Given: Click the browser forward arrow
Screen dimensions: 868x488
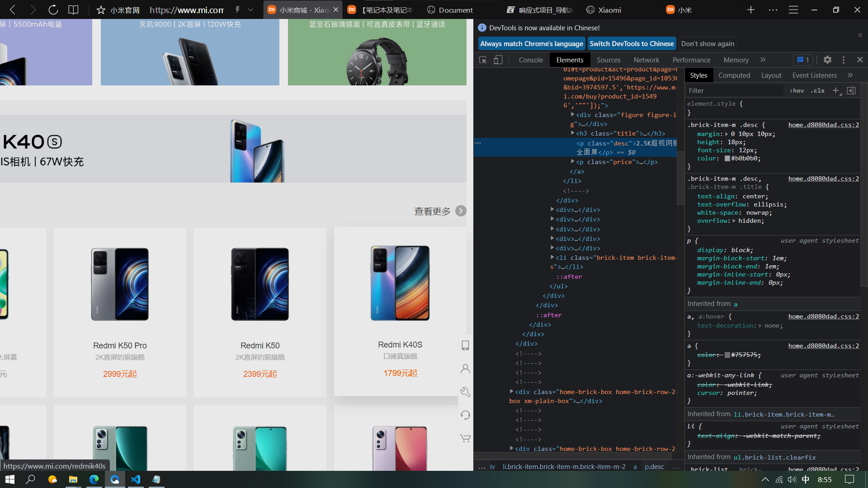Looking at the screenshot, I should click(33, 9).
